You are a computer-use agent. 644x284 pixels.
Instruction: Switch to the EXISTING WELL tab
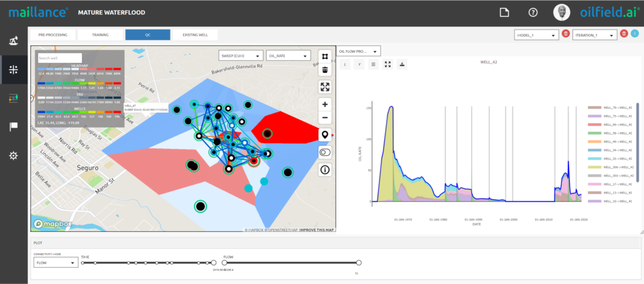(195, 35)
